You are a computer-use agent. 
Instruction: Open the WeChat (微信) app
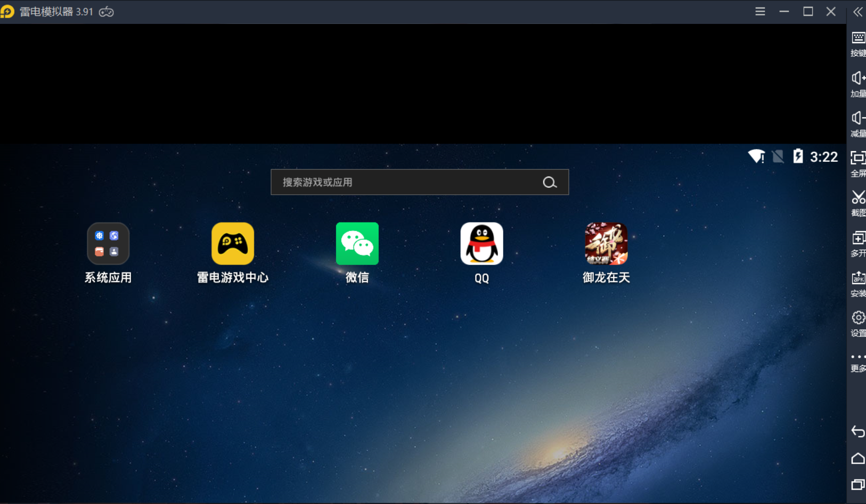pos(357,244)
